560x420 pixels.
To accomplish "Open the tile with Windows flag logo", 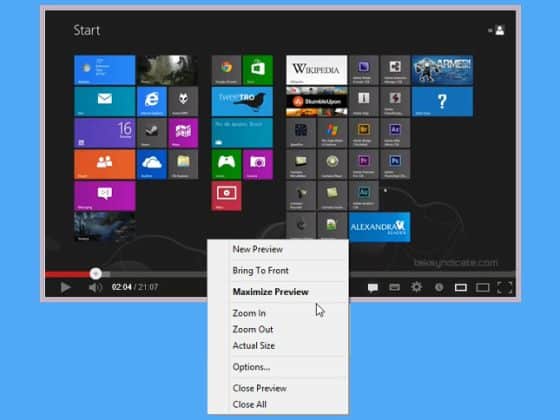I will (332, 133).
